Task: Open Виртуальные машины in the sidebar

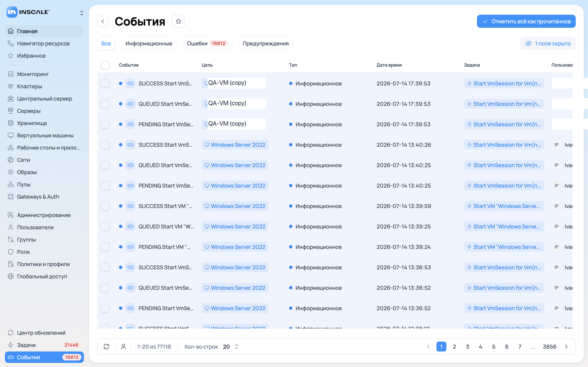Action: (44, 135)
